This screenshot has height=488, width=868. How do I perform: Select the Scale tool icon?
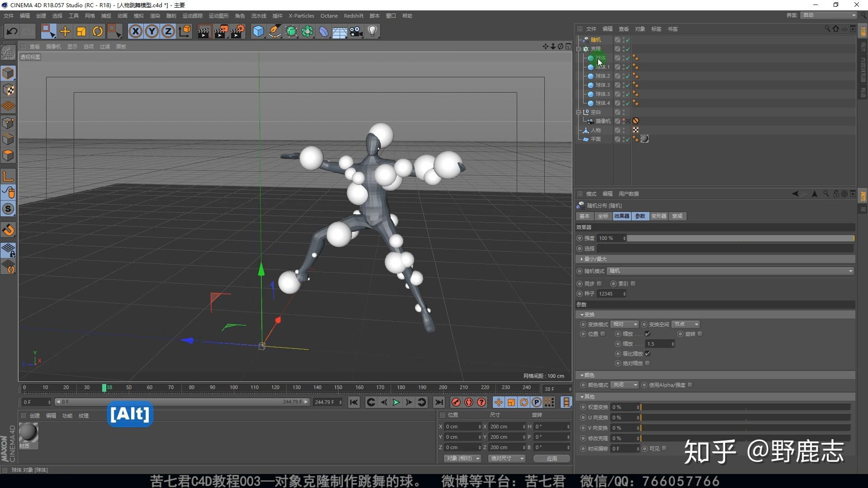[x=81, y=31]
